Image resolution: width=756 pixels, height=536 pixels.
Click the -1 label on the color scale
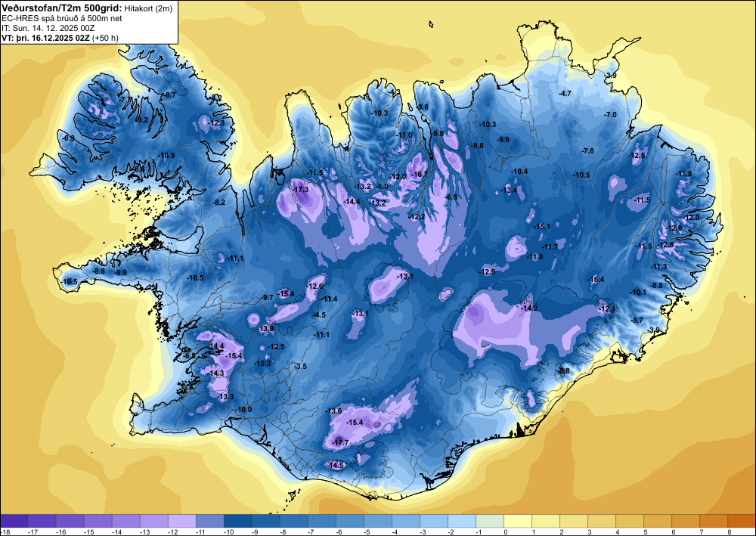coord(480,531)
